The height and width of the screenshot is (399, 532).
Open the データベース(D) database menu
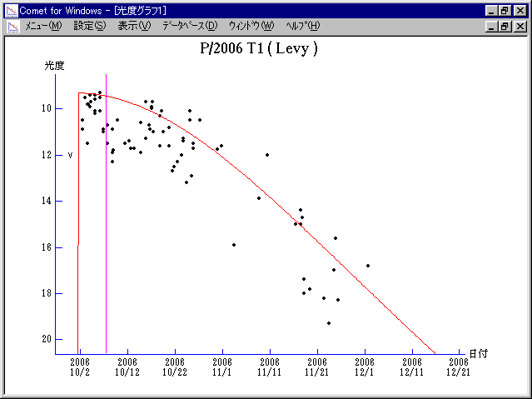pyautogui.click(x=190, y=26)
